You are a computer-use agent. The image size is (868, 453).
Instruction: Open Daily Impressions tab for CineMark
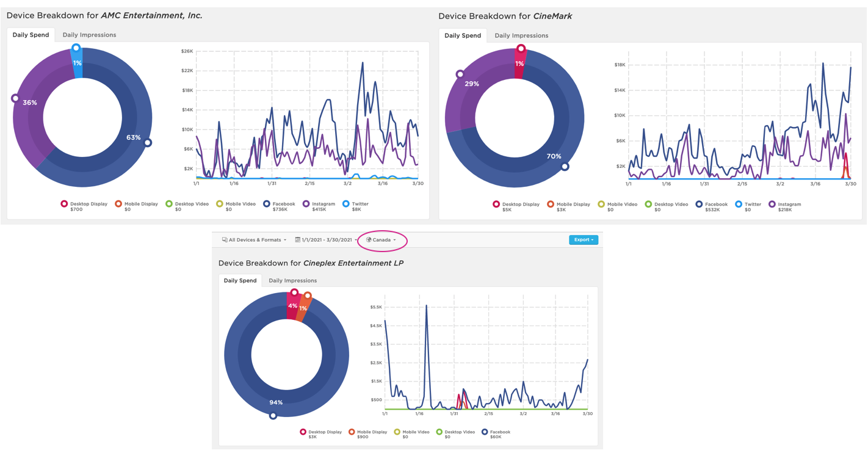(521, 35)
